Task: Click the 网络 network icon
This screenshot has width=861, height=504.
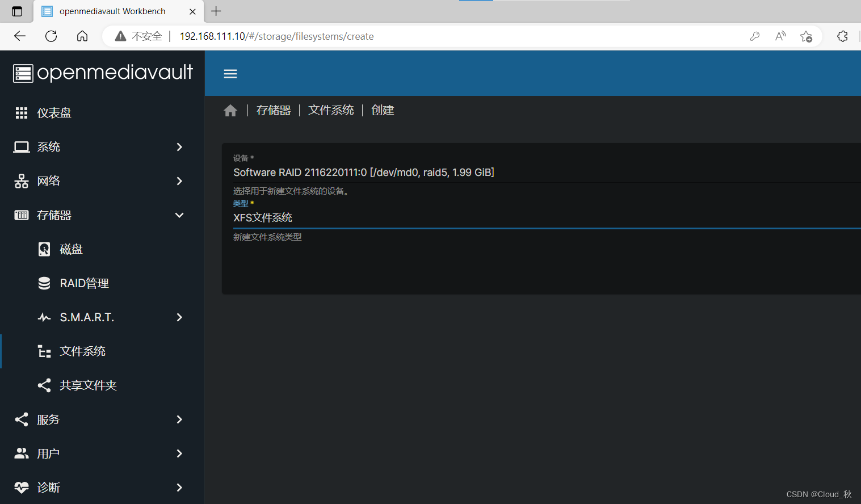Action: (x=22, y=181)
